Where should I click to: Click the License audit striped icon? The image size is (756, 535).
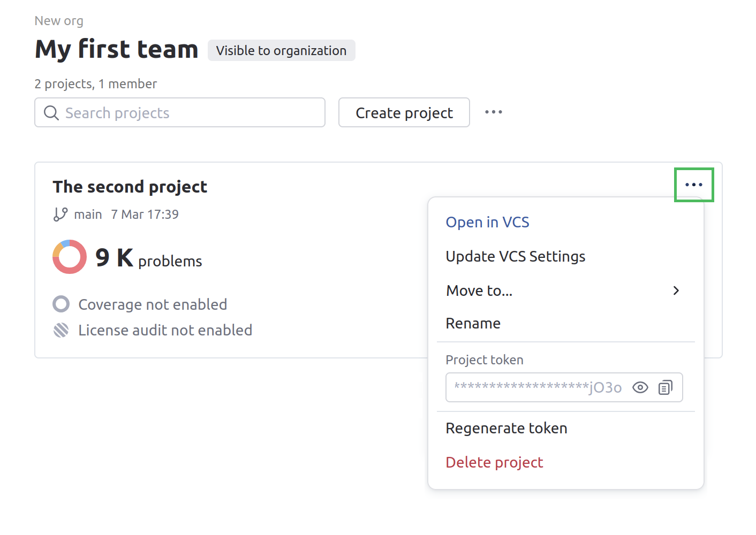(61, 330)
